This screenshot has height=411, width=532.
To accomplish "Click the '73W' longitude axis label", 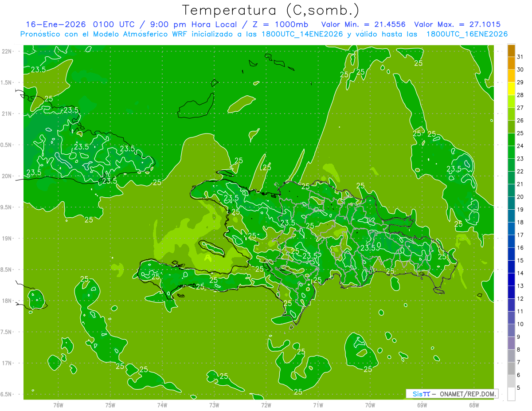I will (x=214, y=405).
